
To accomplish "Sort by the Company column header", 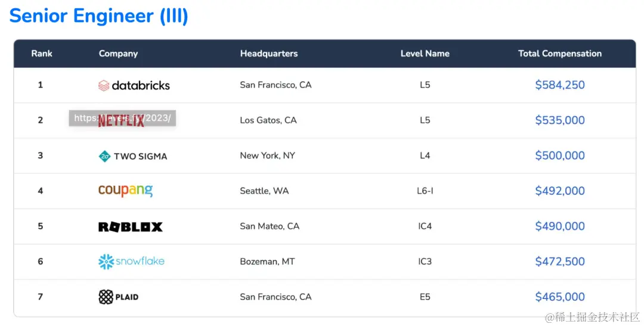I will (118, 54).
